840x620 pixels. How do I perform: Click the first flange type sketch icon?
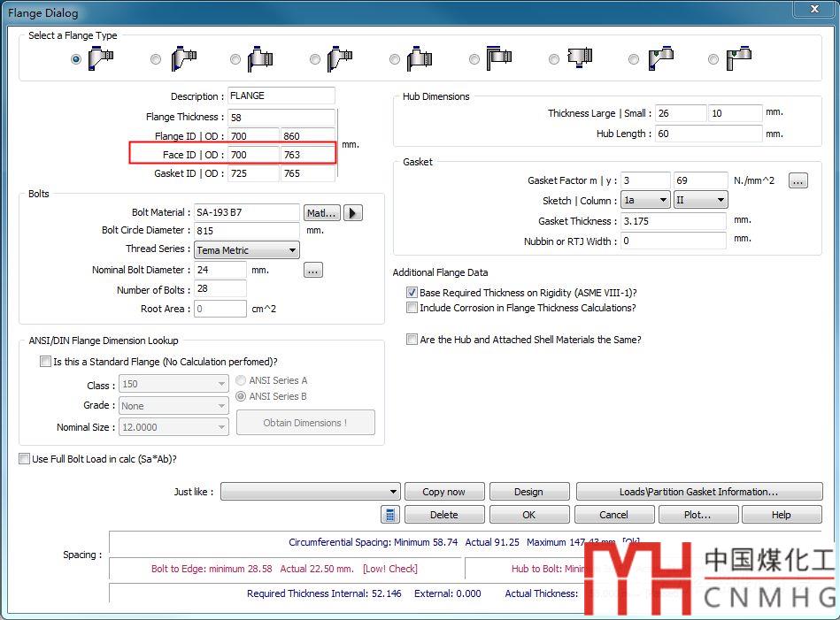pos(101,58)
